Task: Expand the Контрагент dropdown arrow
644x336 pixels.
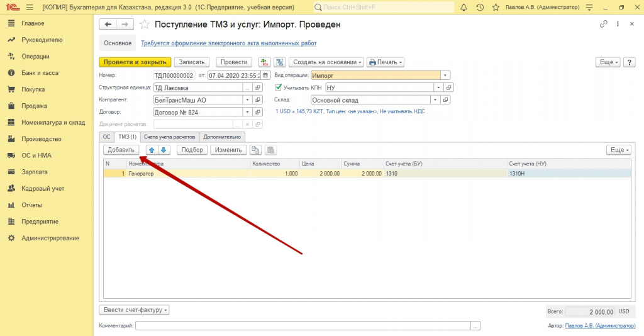Action: coord(247,100)
